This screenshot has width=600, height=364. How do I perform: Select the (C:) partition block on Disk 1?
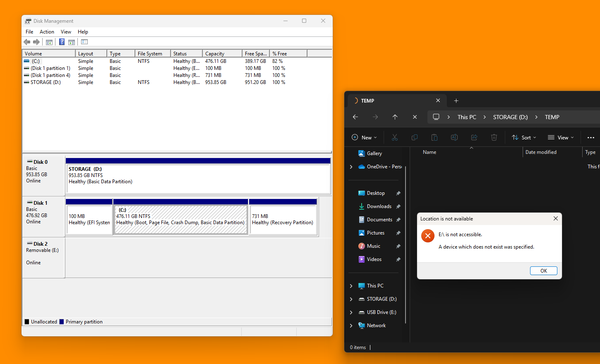click(180, 220)
